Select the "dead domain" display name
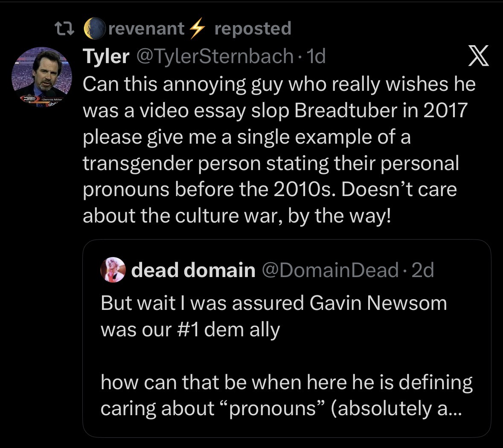 pyautogui.click(x=193, y=270)
